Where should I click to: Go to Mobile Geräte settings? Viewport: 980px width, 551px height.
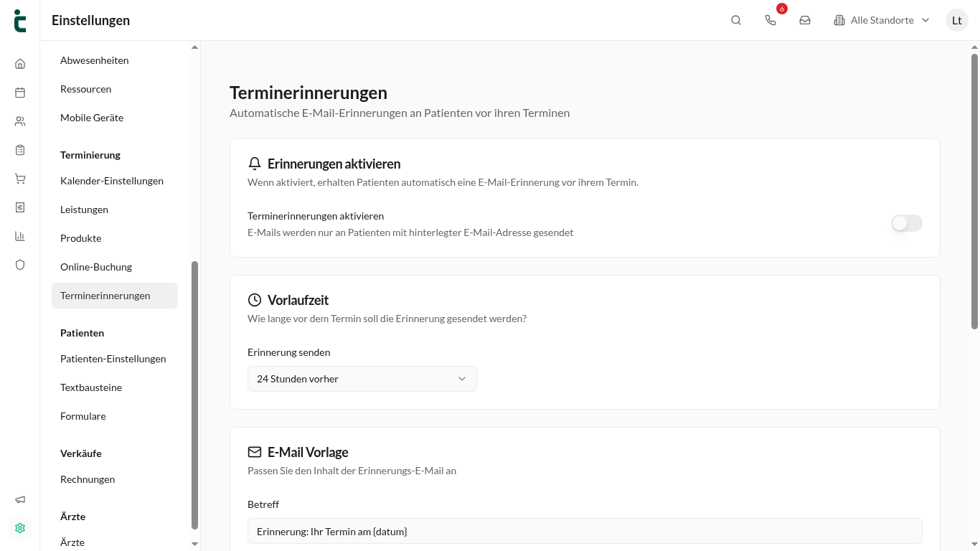click(115, 118)
